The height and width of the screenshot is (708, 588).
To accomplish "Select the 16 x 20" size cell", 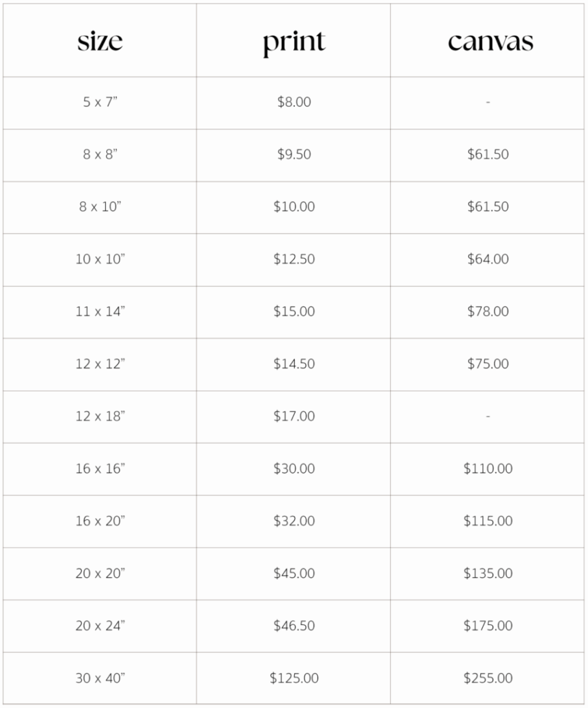I will click(100, 521).
